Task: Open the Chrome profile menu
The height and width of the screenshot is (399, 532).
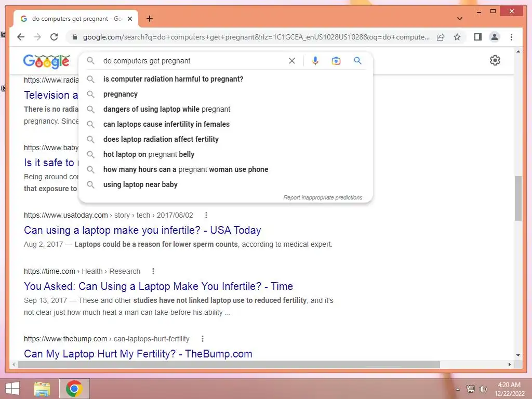Action: [x=495, y=37]
